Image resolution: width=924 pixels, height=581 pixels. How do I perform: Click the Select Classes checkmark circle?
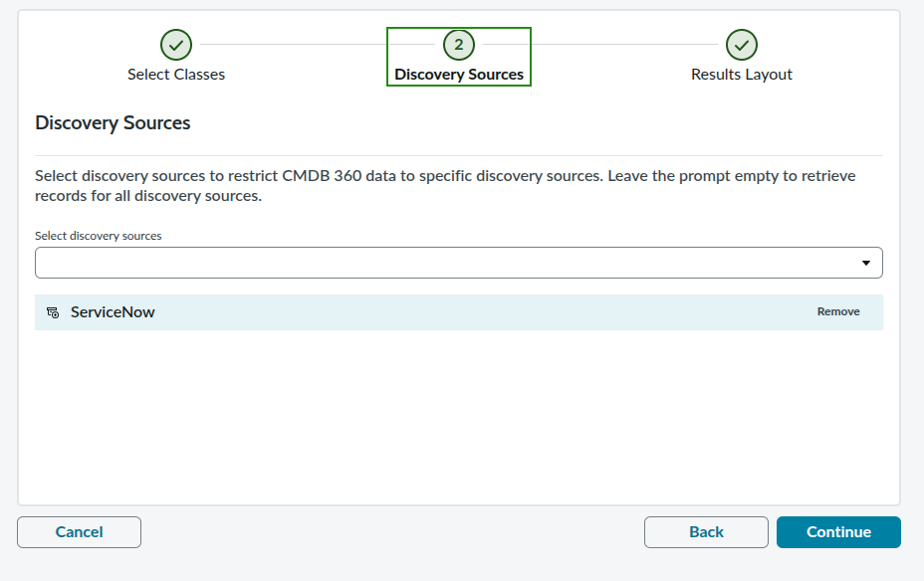[x=176, y=45]
